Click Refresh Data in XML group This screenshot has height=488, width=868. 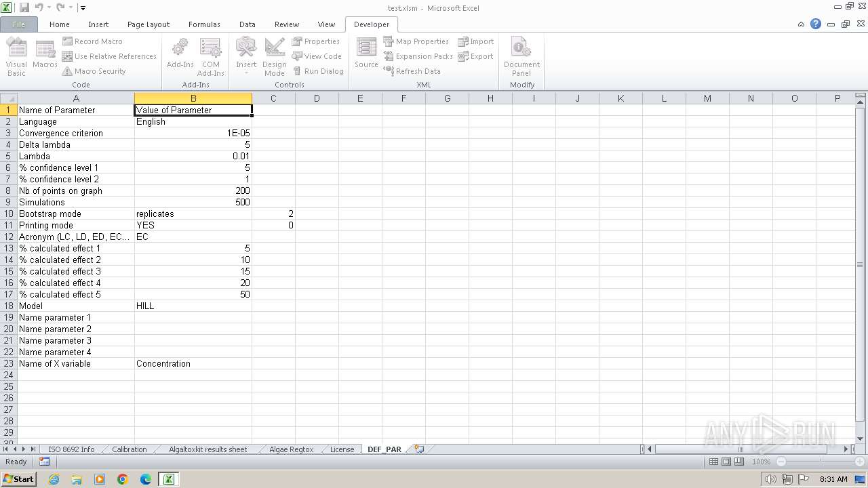412,71
